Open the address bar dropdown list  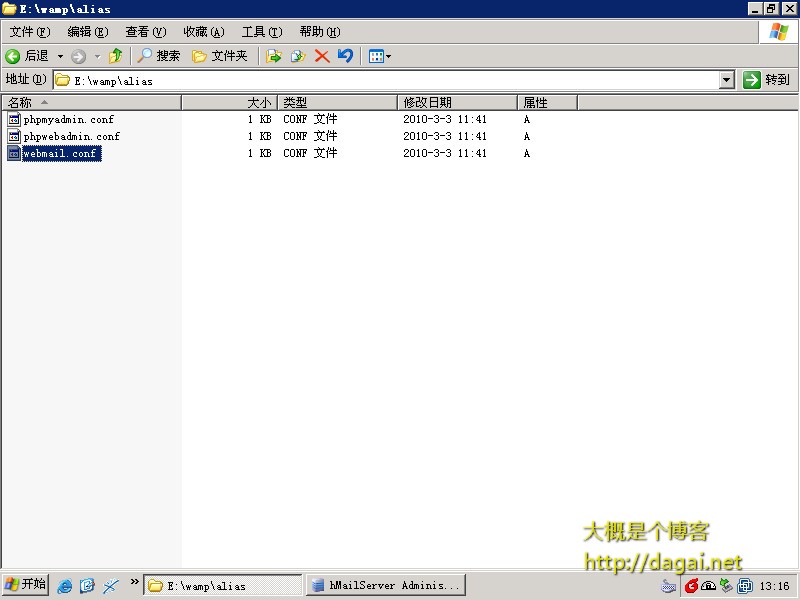click(726, 80)
